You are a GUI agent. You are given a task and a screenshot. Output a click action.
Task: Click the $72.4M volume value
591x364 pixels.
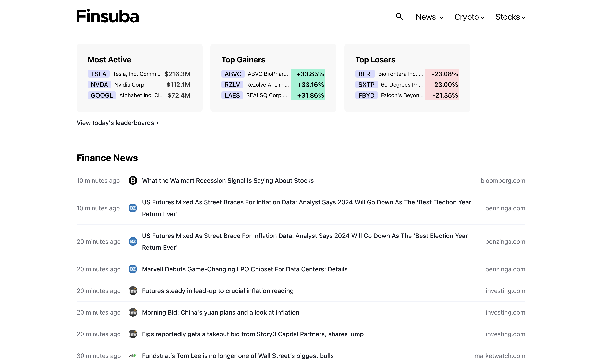[179, 95]
